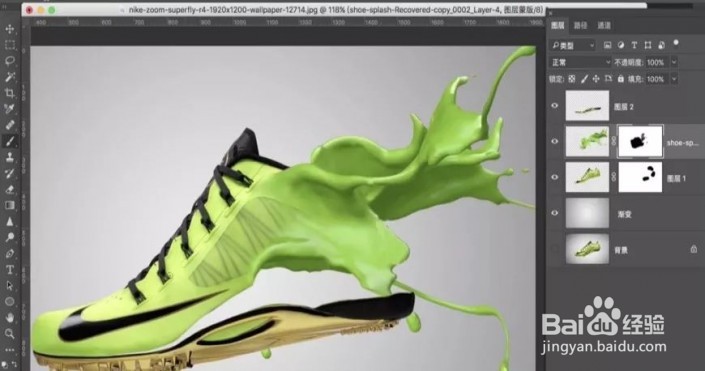The image size is (705, 371).
Task: Select the Rectangular Marquee tool
Action: [9, 45]
